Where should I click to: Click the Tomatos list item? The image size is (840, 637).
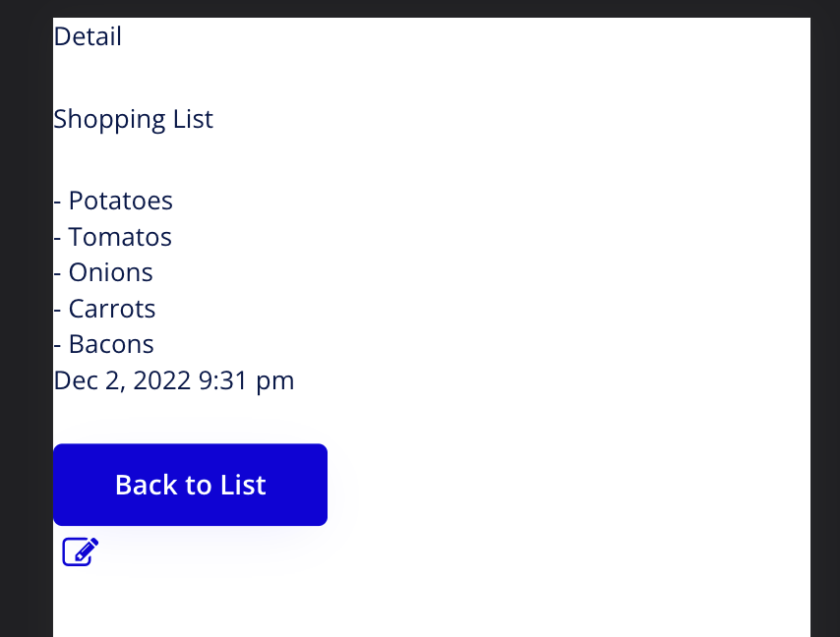119,237
